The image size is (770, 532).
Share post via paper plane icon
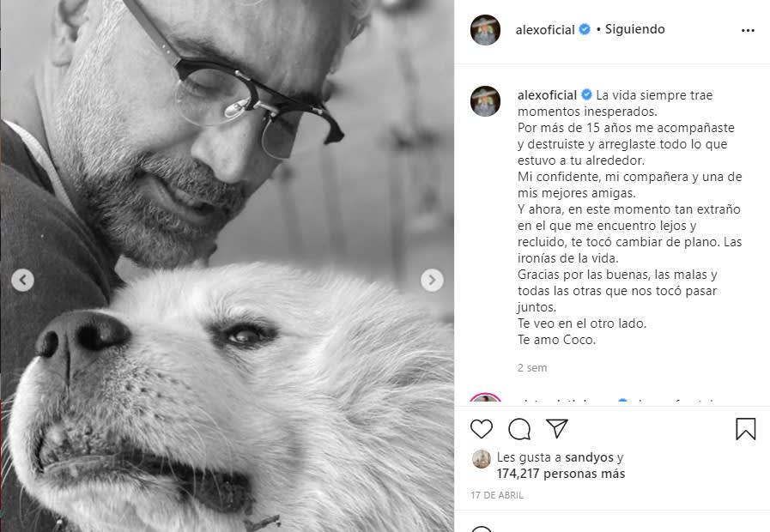[557, 428]
